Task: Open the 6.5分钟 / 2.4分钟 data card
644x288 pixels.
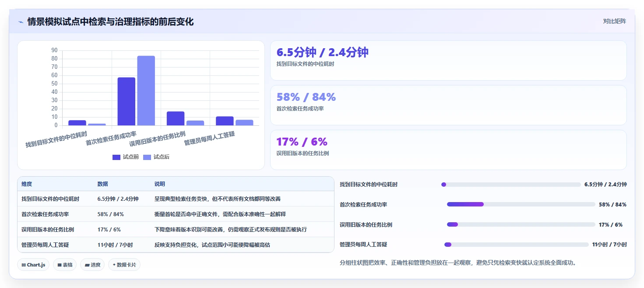Action: (448, 60)
